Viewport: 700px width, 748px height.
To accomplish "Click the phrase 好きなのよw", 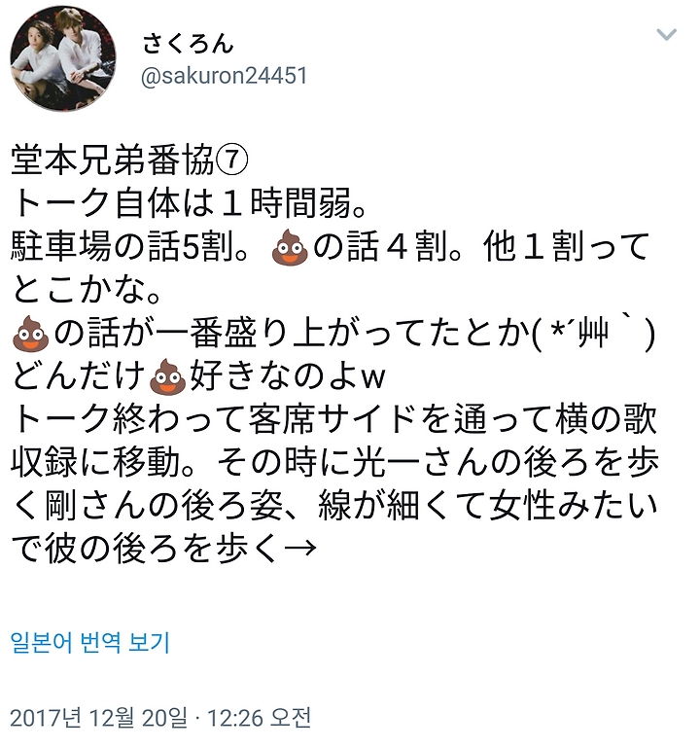I will 288,375.
